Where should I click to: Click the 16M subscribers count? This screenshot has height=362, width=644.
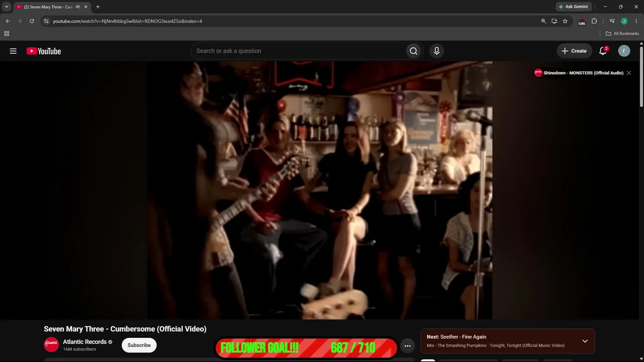tap(79, 349)
